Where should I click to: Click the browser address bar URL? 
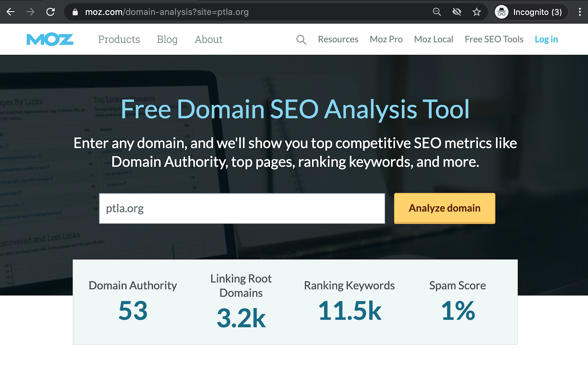tap(167, 12)
